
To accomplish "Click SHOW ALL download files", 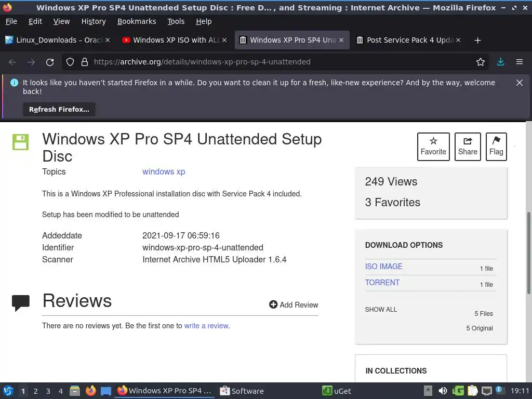I will (381, 310).
